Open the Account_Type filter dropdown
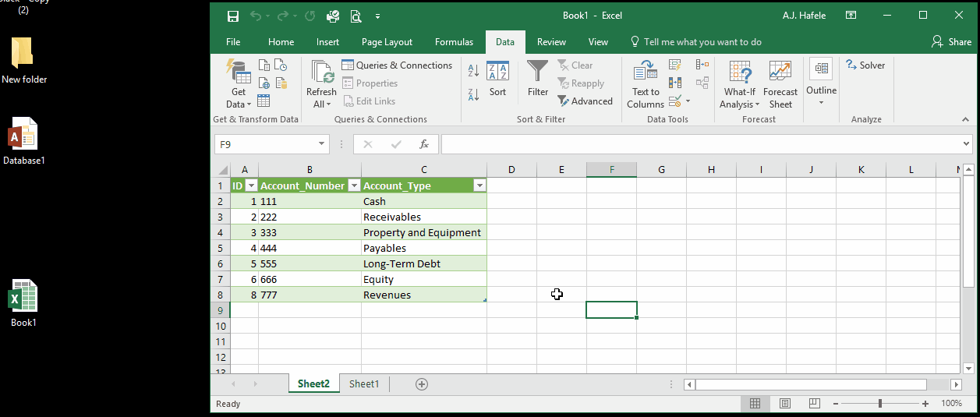The width and height of the screenshot is (980, 417). (479, 186)
